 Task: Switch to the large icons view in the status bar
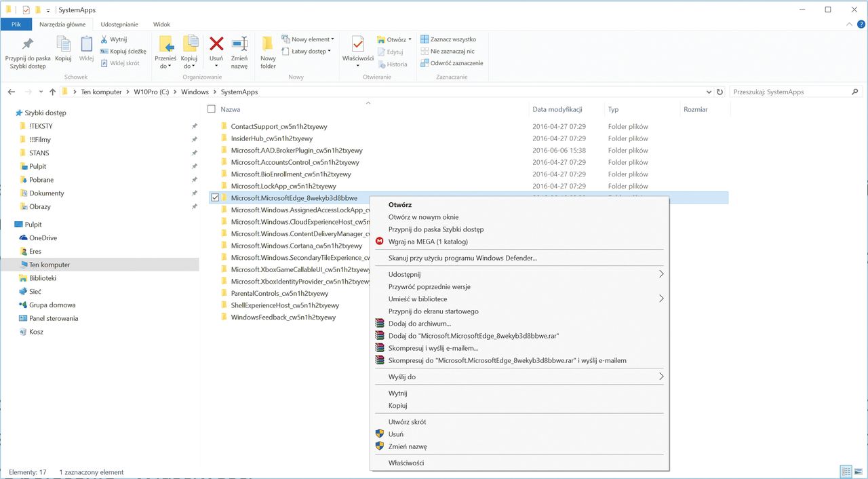click(859, 472)
